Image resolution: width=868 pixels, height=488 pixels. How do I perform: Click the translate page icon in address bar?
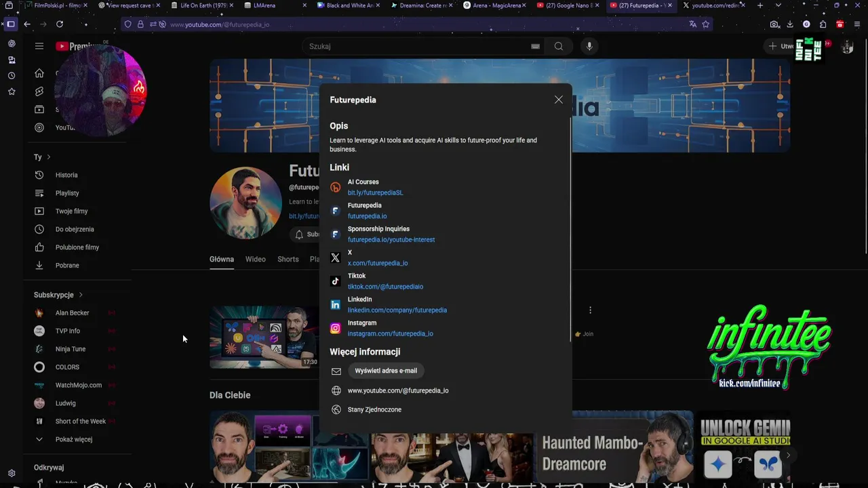[692, 24]
